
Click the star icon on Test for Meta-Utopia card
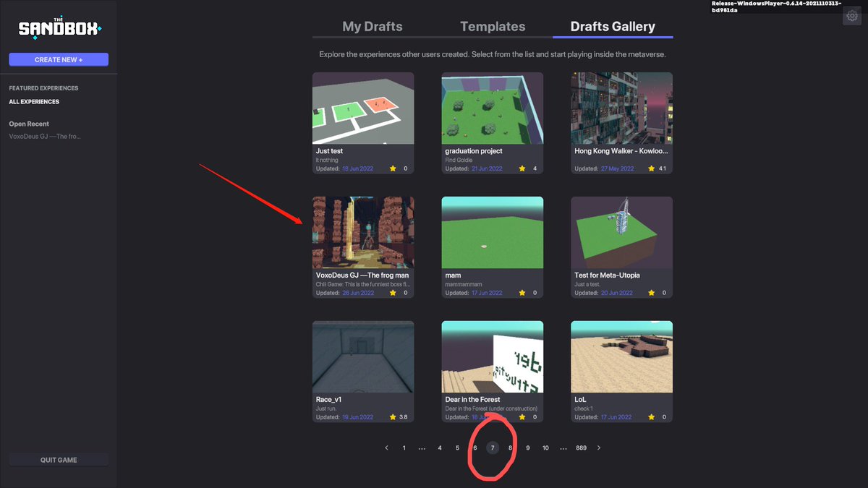pyautogui.click(x=652, y=293)
